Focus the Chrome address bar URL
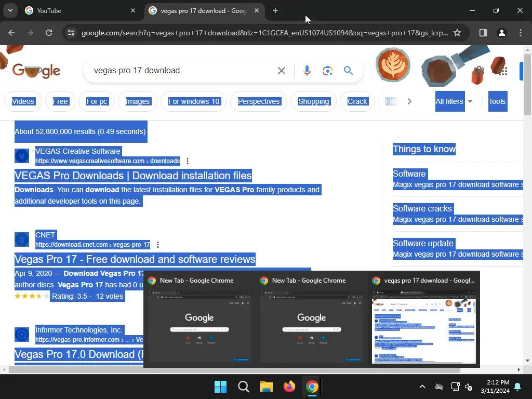 tap(264, 33)
